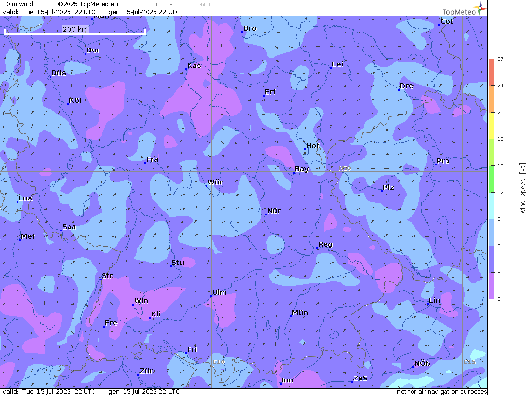Select the 'Plz' city label

pyautogui.click(x=388, y=187)
